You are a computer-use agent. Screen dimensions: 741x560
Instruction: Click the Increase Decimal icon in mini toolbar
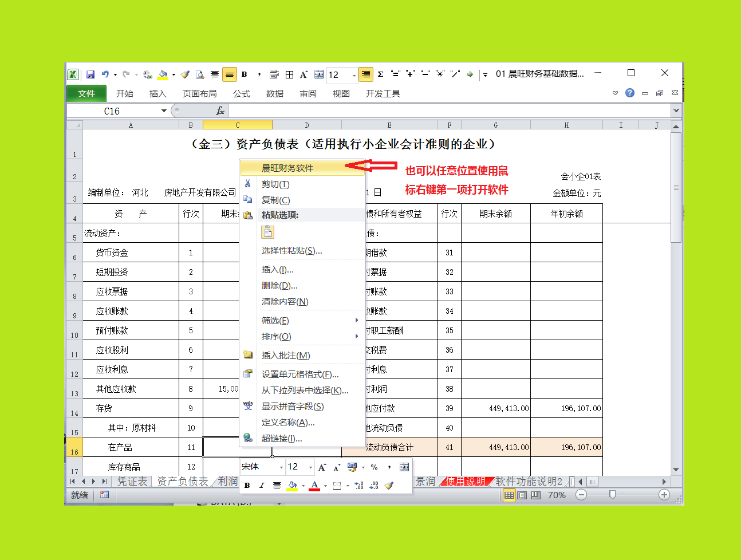point(359,486)
